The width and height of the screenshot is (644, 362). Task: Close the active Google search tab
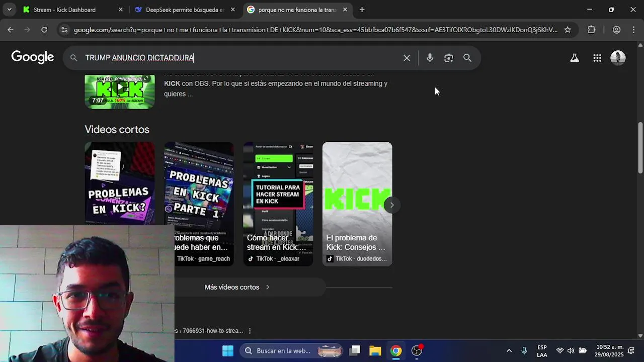345,10
